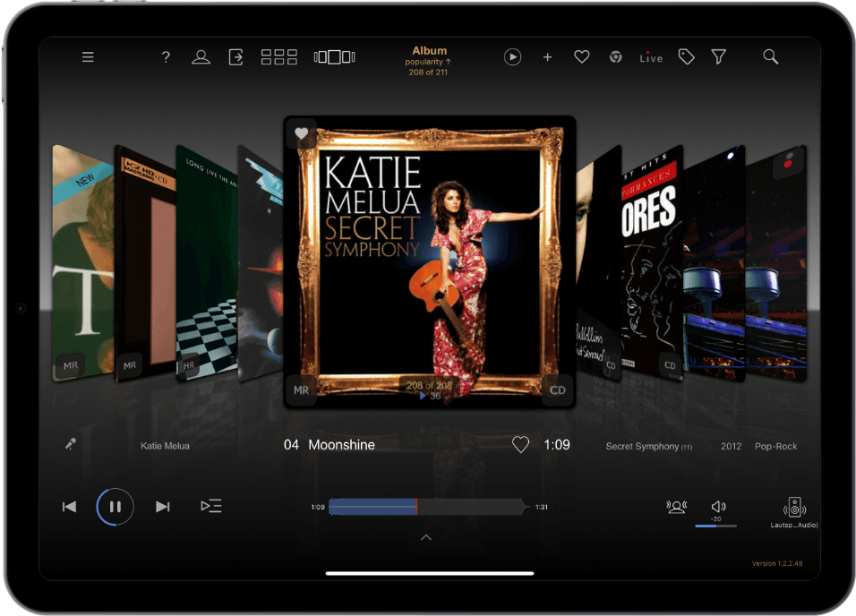Play the album using top play icon
The width and height of the screenshot is (856, 616).
[x=512, y=56]
